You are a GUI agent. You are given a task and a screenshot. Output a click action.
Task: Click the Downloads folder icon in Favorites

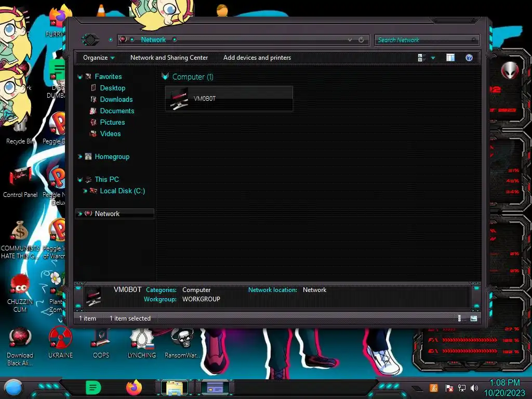pyautogui.click(x=94, y=99)
